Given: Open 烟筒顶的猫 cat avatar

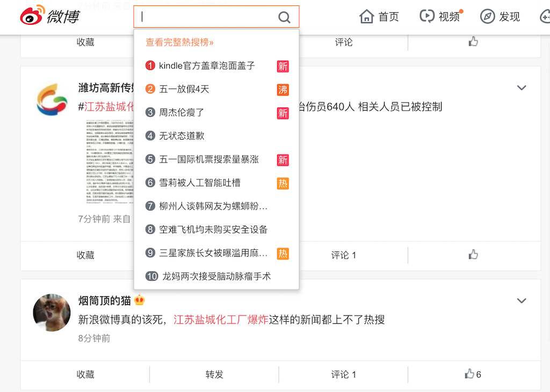Looking at the screenshot, I should click(x=52, y=313).
